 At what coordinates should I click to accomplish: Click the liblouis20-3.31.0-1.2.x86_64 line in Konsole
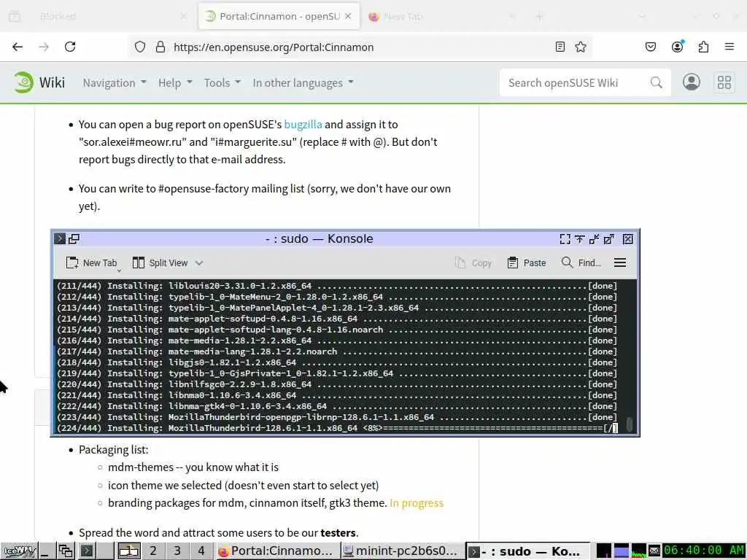click(x=337, y=286)
